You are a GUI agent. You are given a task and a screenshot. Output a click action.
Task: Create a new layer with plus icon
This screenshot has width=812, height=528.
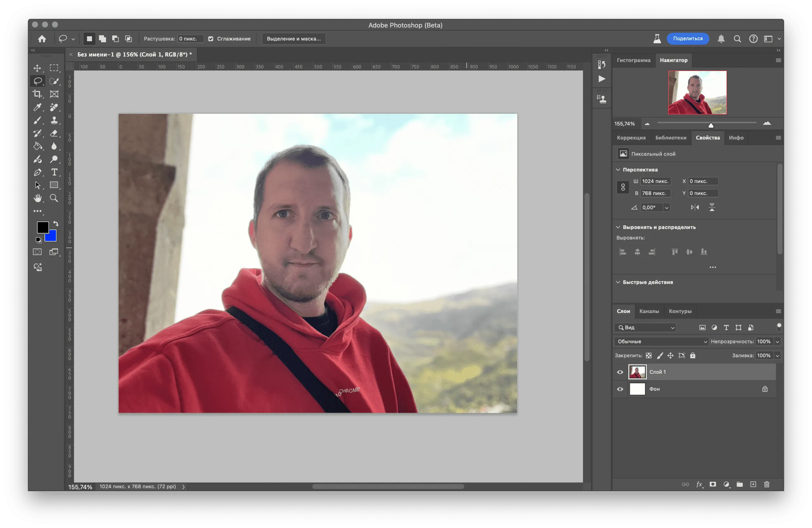point(753,484)
